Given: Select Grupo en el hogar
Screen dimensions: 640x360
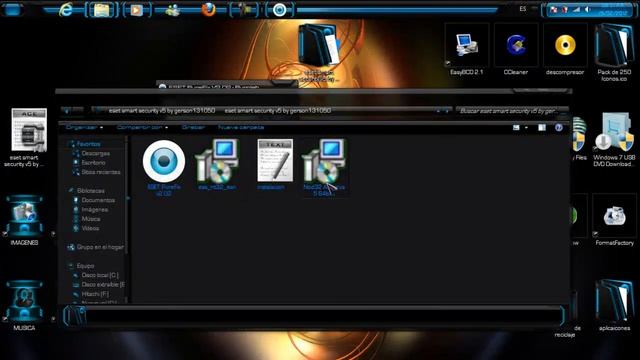Looking at the screenshot, I should (x=100, y=247).
